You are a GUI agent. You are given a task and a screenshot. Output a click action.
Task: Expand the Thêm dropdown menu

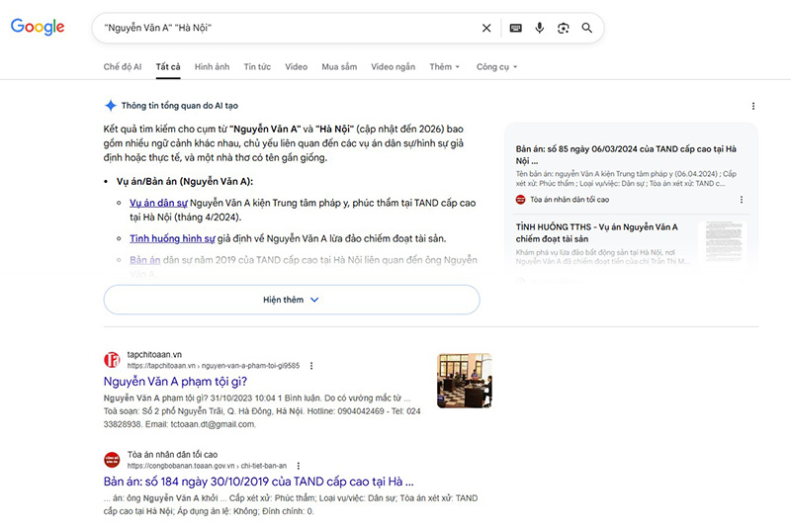[x=444, y=66]
